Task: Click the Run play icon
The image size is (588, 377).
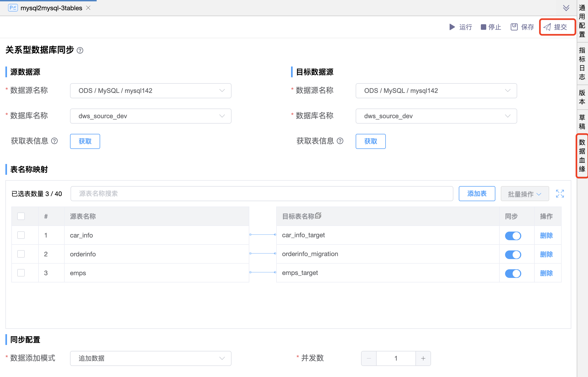Action: point(452,27)
